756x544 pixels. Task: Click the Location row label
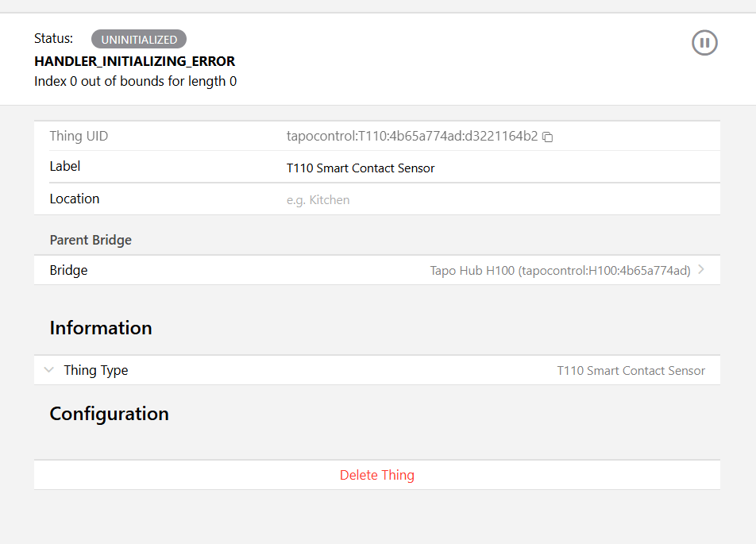tap(75, 199)
